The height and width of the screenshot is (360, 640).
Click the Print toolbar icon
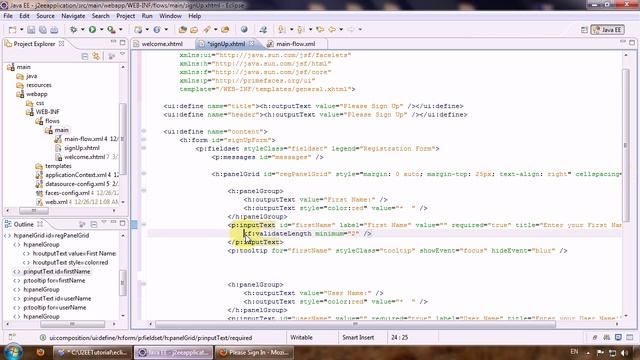pos(54,30)
